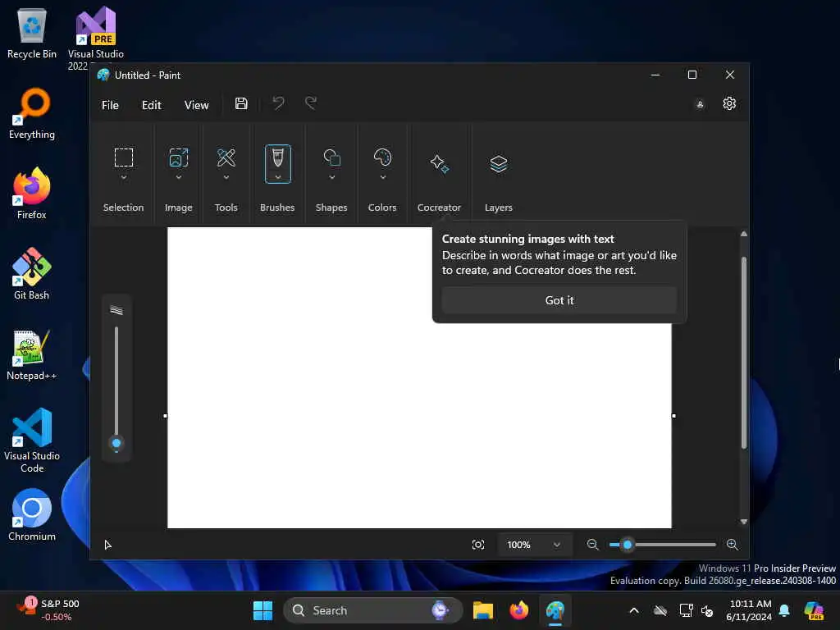Expand the Tools dropdown chevron
Viewport: 840px width, 630px height.
tap(226, 177)
